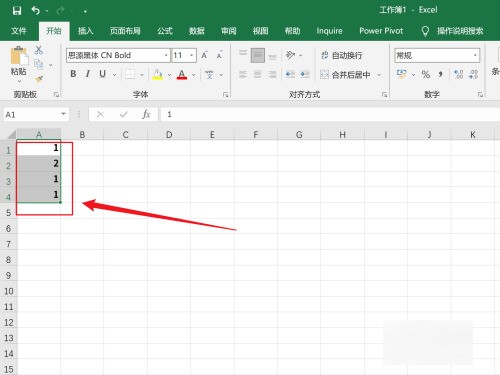Go to the 数据 tab
500x375 pixels.
click(x=197, y=31)
